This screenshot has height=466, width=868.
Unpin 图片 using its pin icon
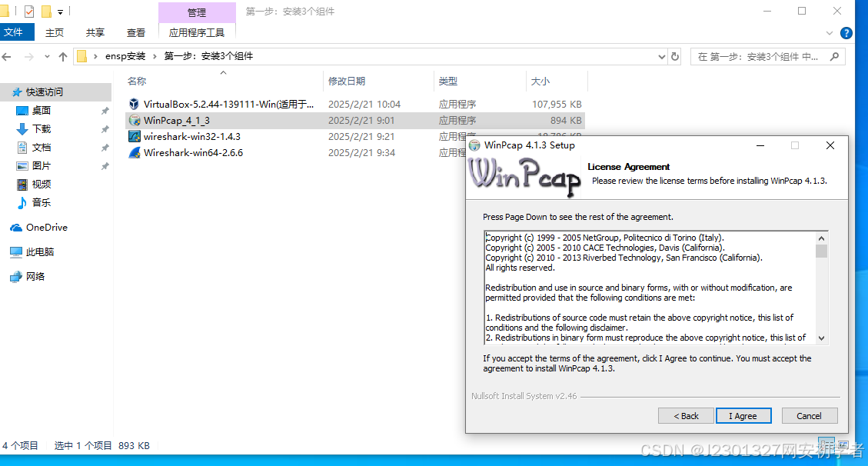click(x=105, y=166)
